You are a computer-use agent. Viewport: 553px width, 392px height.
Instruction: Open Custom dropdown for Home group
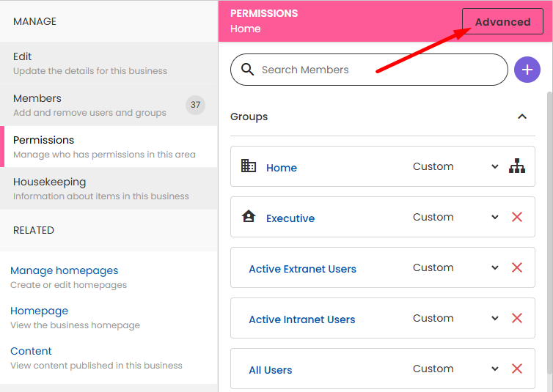(455, 166)
